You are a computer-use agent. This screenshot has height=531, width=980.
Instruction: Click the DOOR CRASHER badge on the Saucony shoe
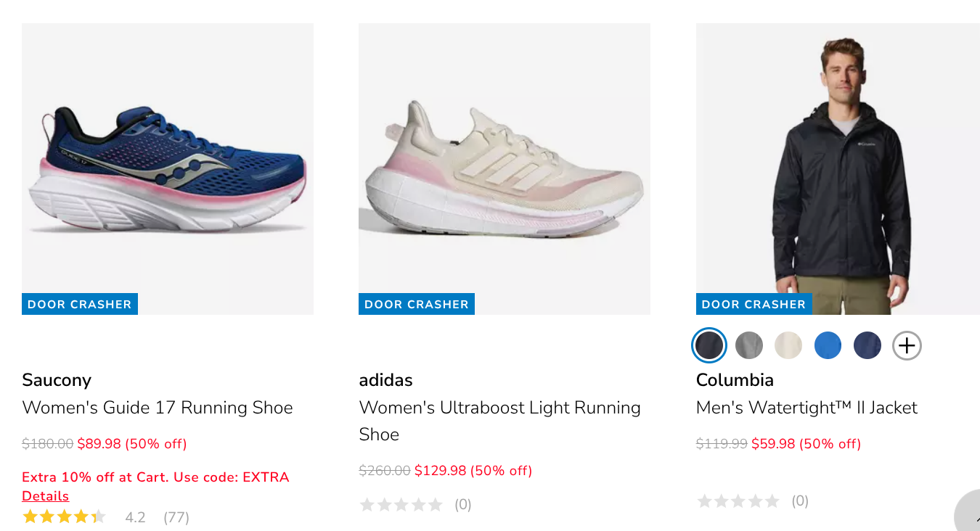click(x=79, y=304)
